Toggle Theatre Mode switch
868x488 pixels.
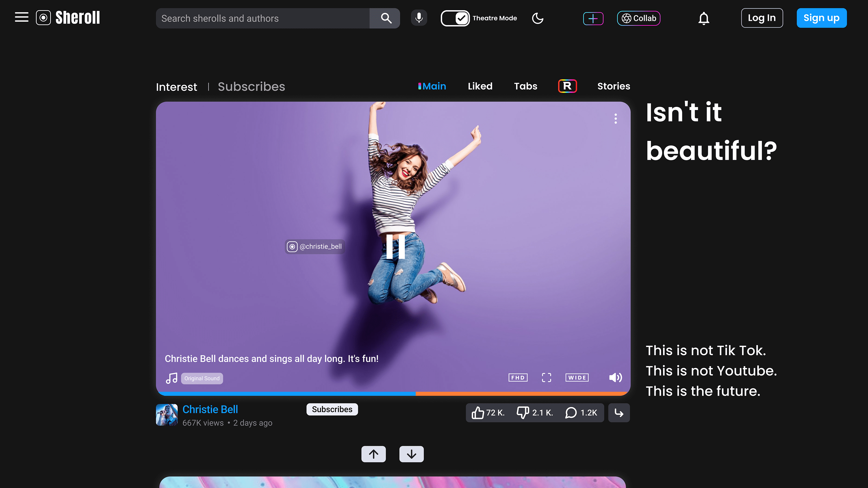tap(455, 18)
